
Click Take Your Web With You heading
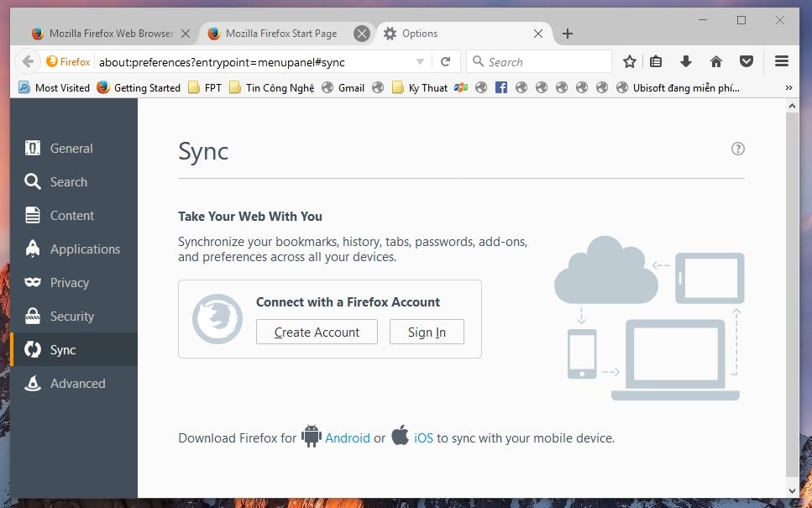(x=250, y=216)
